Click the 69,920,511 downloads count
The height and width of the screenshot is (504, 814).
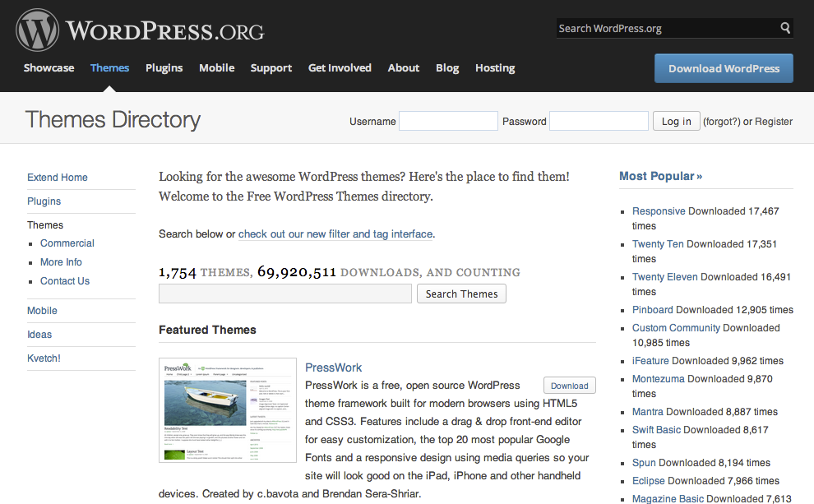click(x=297, y=272)
